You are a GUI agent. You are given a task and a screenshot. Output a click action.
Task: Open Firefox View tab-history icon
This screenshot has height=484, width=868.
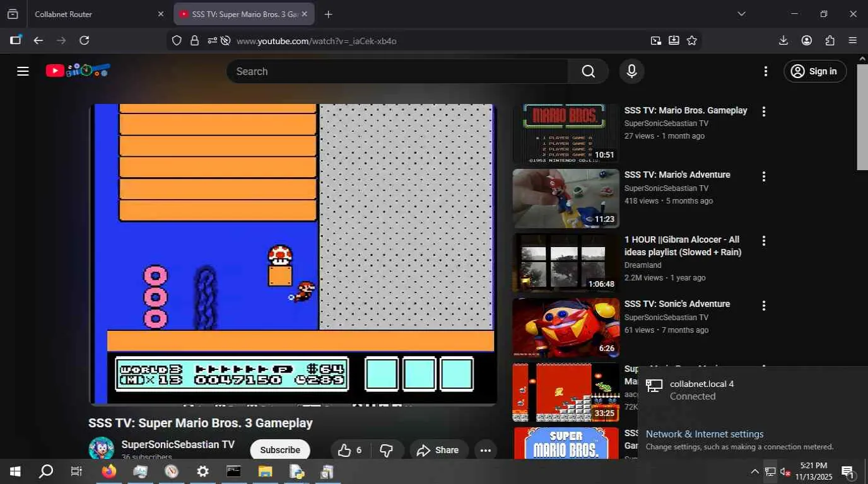pos(13,14)
